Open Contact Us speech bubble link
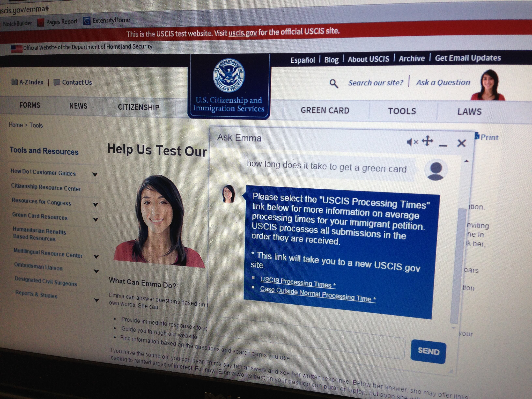Viewport: 532px width, 399px height. (x=57, y=82)
